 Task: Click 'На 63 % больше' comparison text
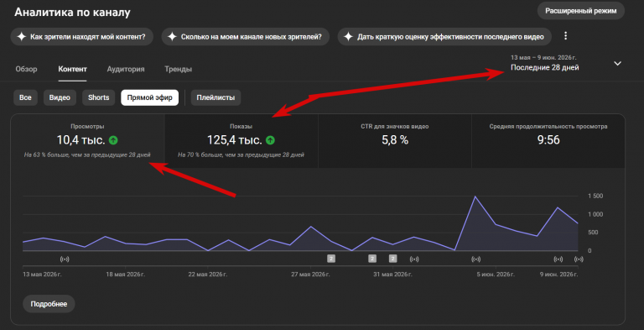pos(87,155)
